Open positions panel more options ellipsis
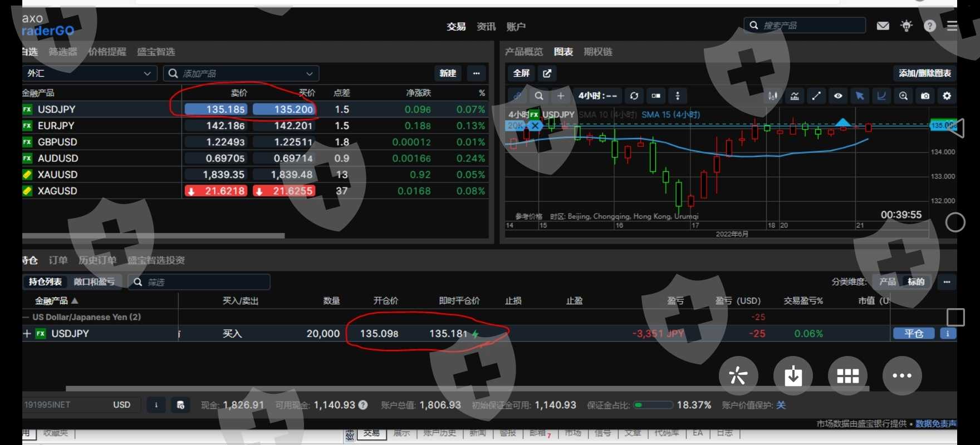The height and width of the screenshot is (445, 980). (947, 282)
